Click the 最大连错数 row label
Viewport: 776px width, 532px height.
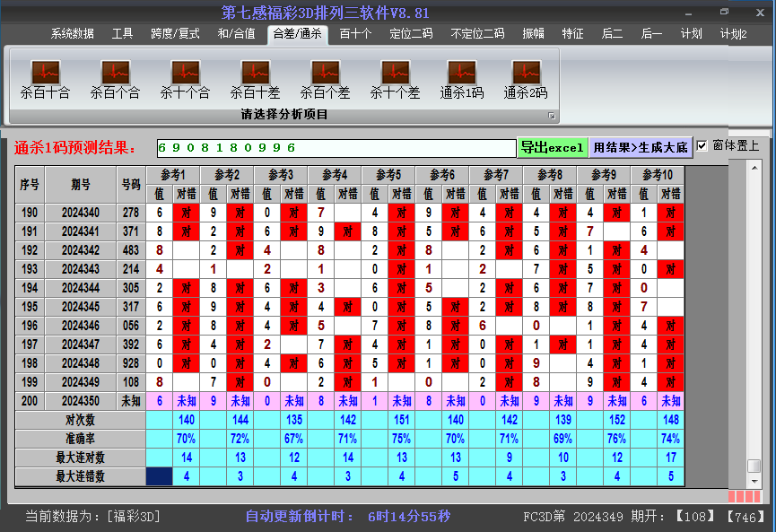[80, 476]
